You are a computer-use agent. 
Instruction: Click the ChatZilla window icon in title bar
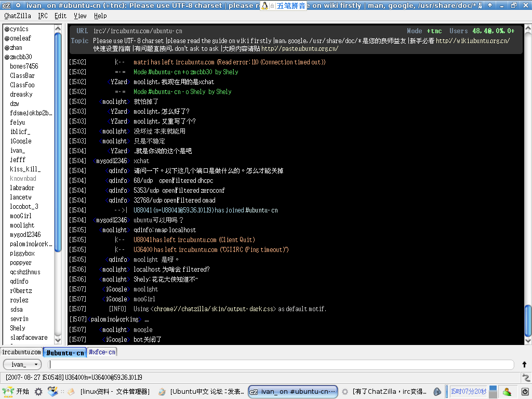pos(6,5)
